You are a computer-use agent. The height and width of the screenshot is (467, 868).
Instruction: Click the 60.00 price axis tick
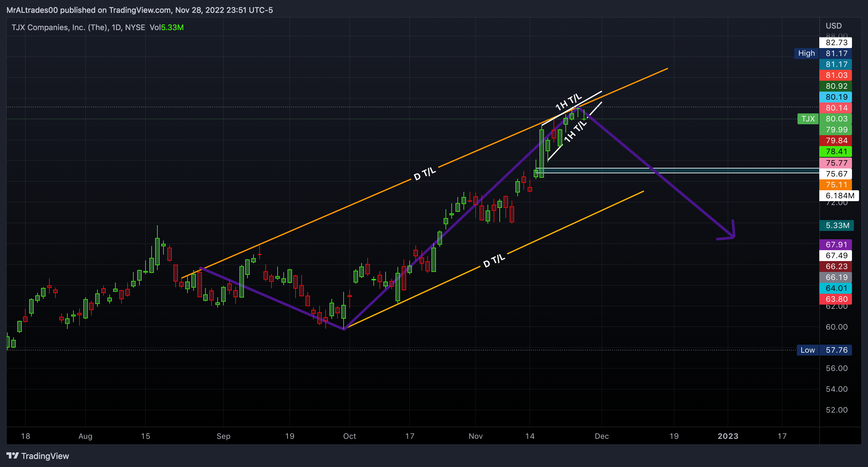point(836,327)
